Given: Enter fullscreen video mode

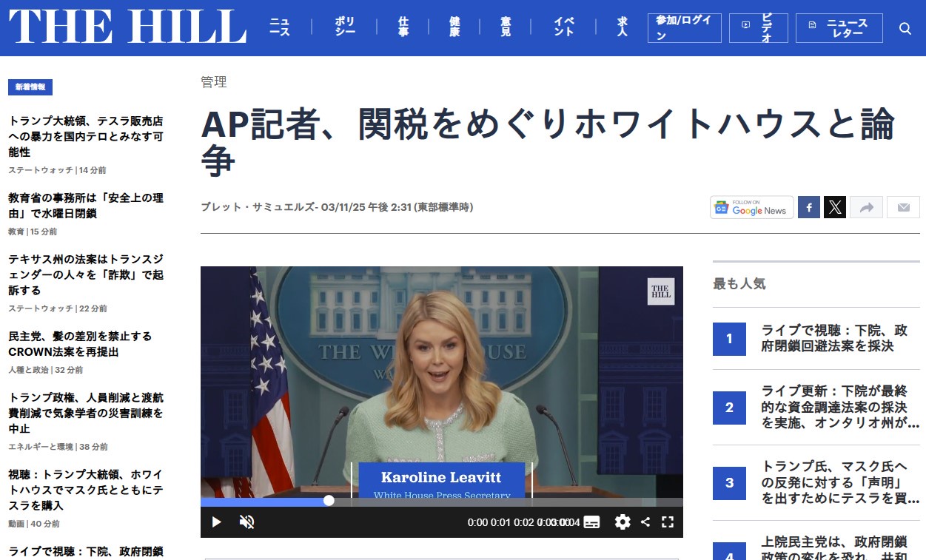Looking at the screenshot, I should point(667,522).
